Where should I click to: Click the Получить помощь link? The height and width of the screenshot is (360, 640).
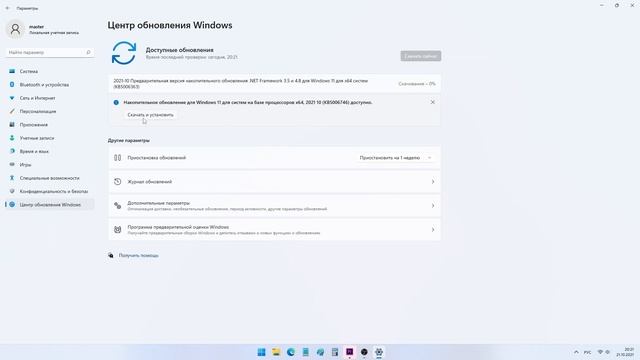(x=138, y=256)
